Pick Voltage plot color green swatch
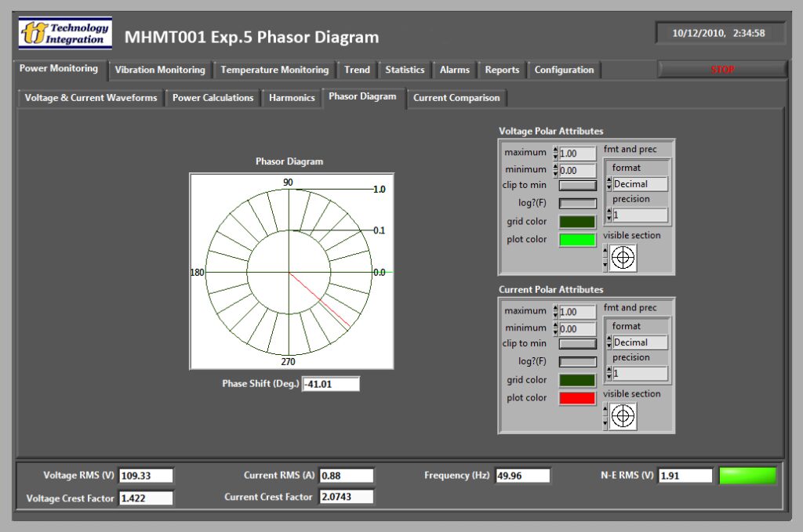This screenshot has width=803, height=532. pos(577,240)
